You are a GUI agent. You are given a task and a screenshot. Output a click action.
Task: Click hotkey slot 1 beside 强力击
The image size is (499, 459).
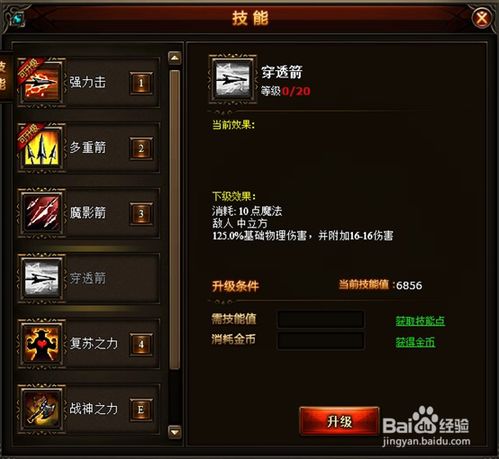[x=141, y=83]
